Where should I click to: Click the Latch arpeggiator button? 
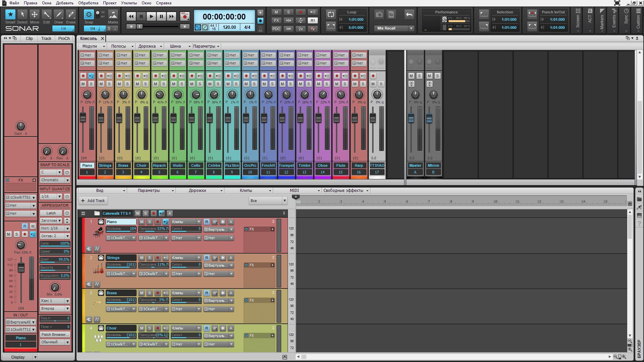click(51, 213)
